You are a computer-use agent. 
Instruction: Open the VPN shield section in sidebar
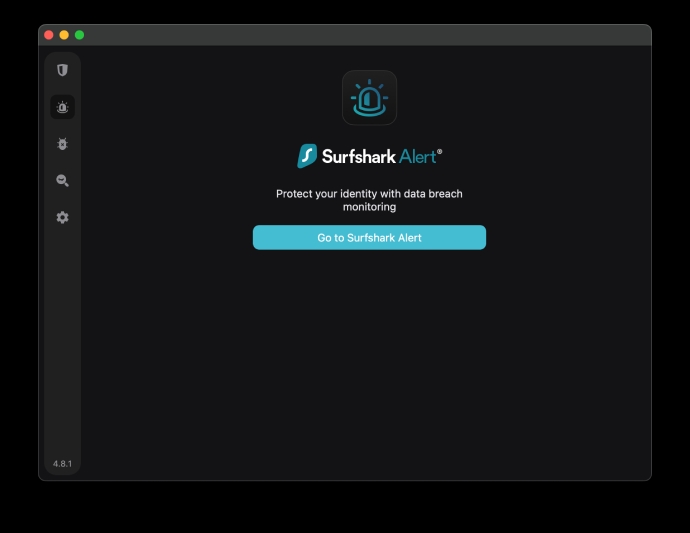pyautogui.click(x=62, y=70)
